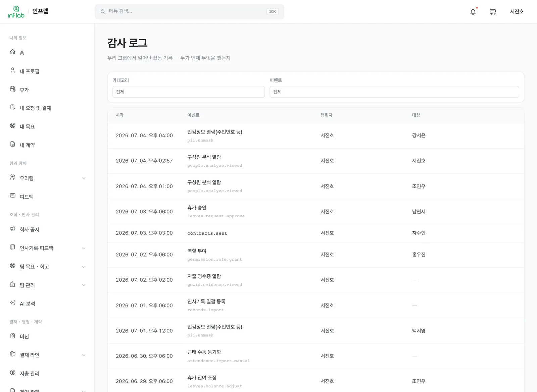
Task: Click the notebook icon for 인사기록·피드백
Action: (x=13, y=247)
